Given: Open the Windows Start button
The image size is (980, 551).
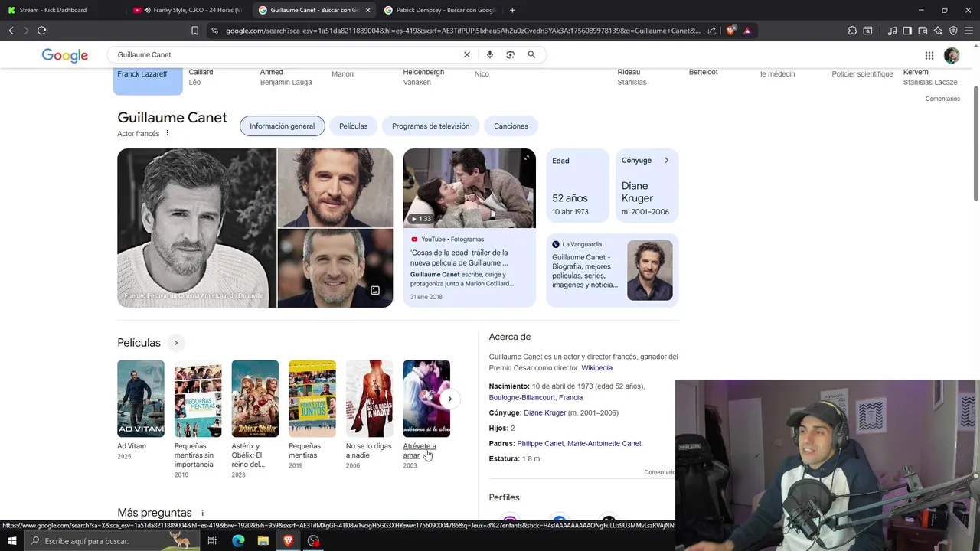Looking at the screenshot, I should click(12, 541).
